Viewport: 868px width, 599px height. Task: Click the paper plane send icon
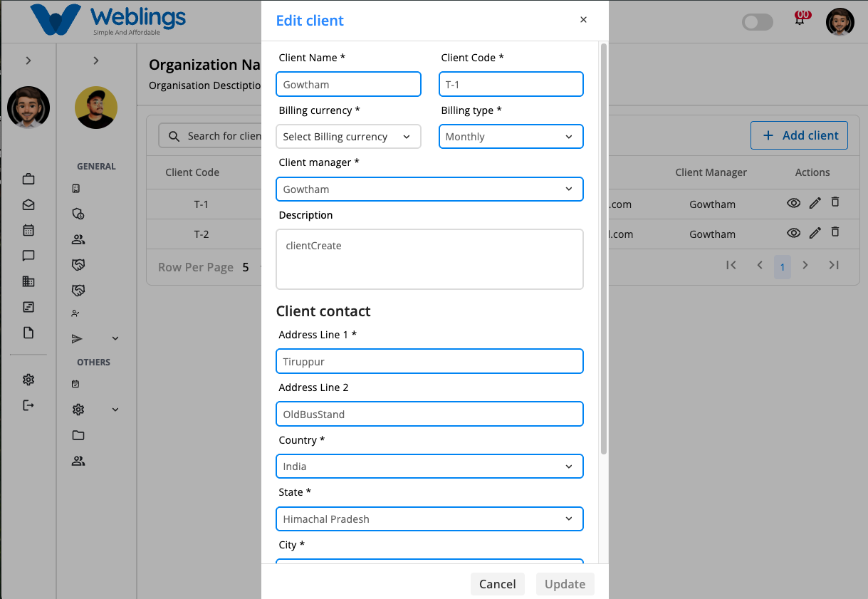tap(78, 339)
